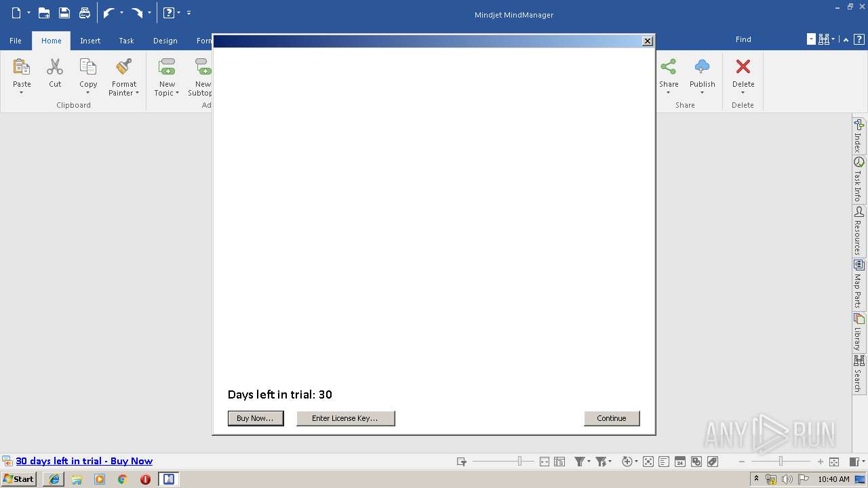868x488 pixels.
Task: Click the Open folder icon
Action: tap(44, 13)
